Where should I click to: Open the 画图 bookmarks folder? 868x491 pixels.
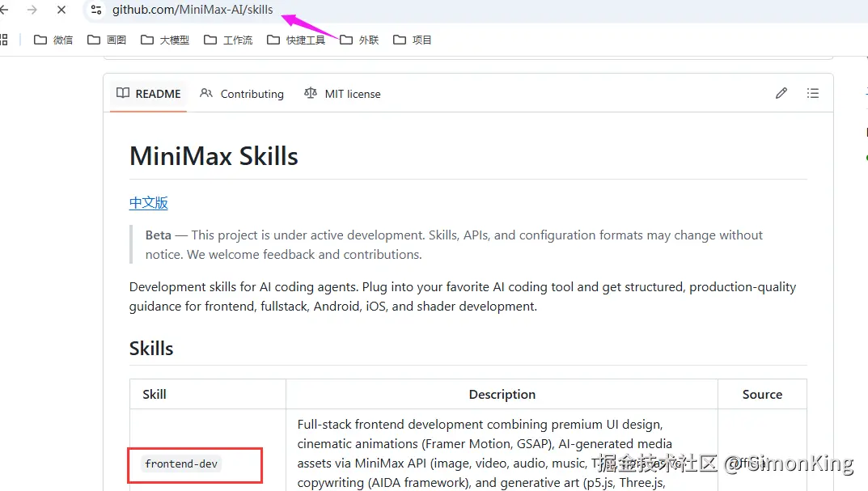pyautogui.click(x=107, y=40)
